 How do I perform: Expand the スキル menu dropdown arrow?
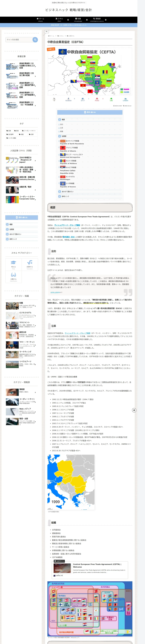click(x=68, y=20)
